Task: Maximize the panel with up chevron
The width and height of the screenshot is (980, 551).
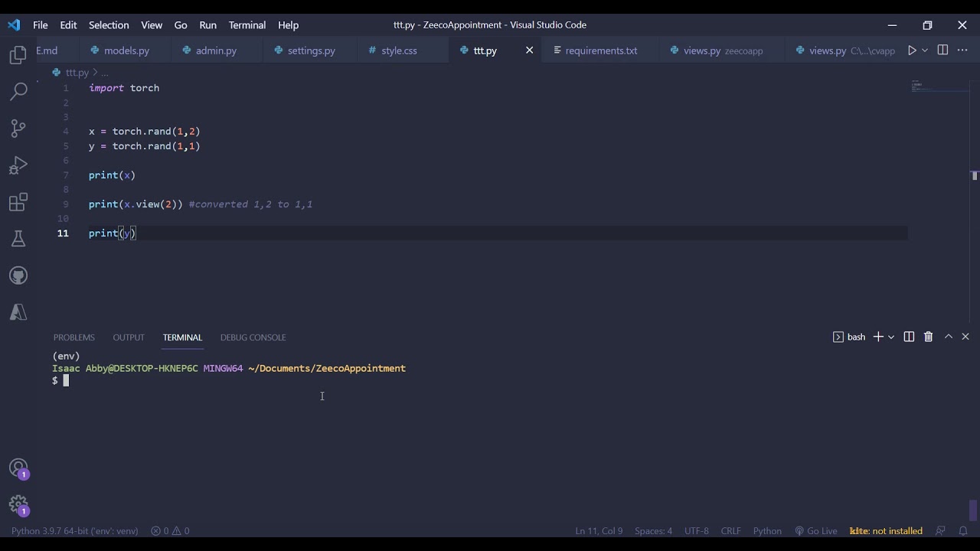Action: click(x=949, y=337)
